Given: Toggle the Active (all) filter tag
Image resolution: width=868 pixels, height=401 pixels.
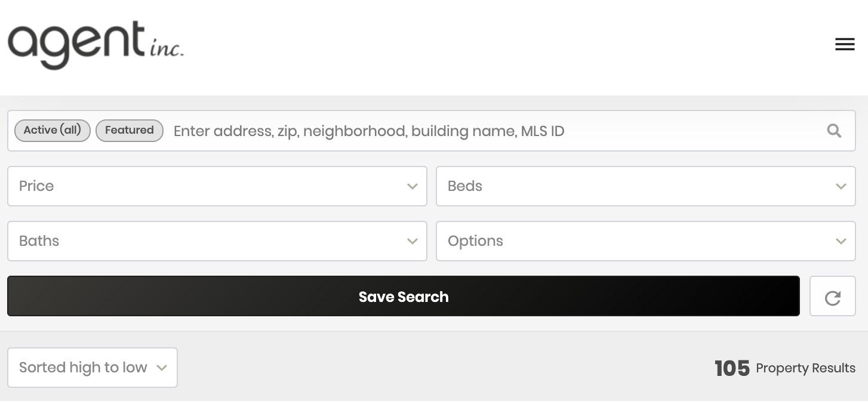Looking at the screenshot, I should (x=53, y=130).
